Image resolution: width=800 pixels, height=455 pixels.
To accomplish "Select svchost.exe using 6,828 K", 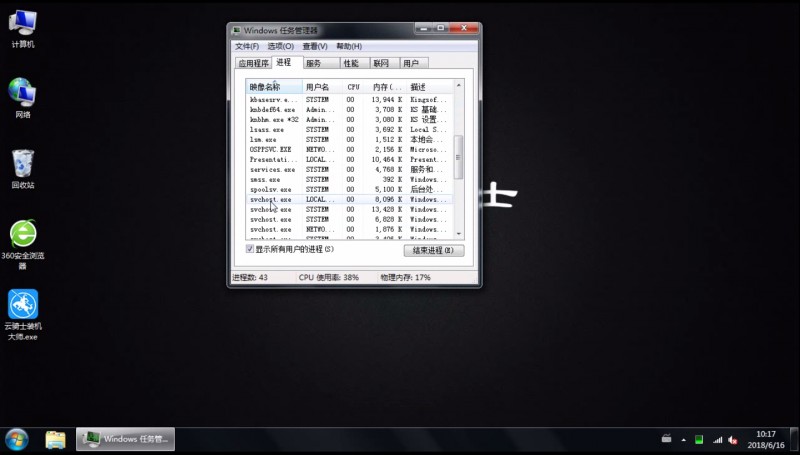I will (349, 219).
